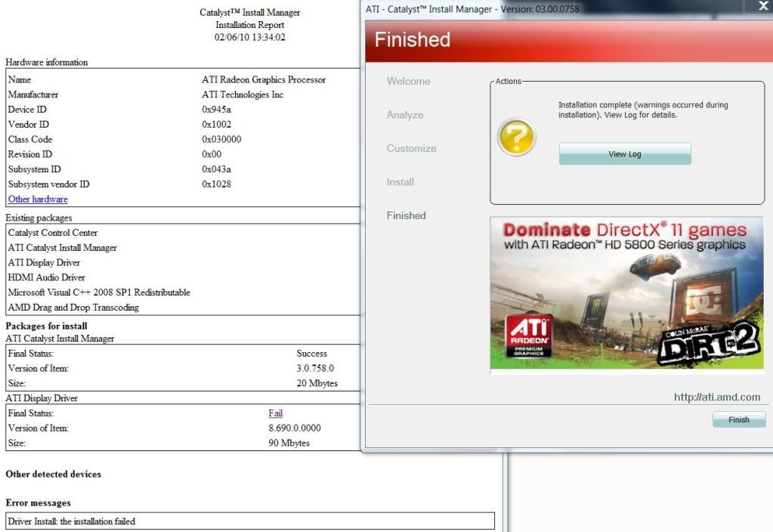
Task: Click the Hardware information heading
Action: (46, 62)
